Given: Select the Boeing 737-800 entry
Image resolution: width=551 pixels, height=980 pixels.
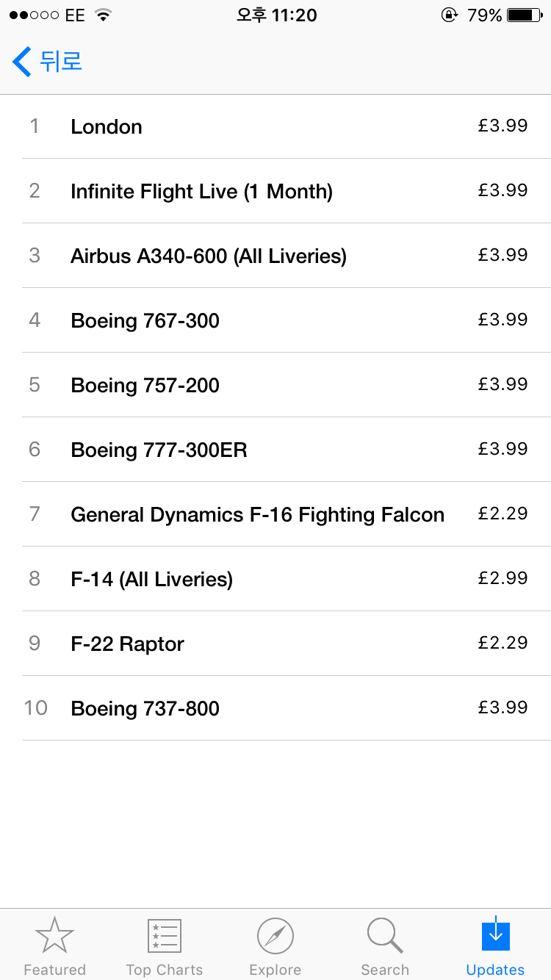Looking at the screenshot, I should tap(145, 709).
